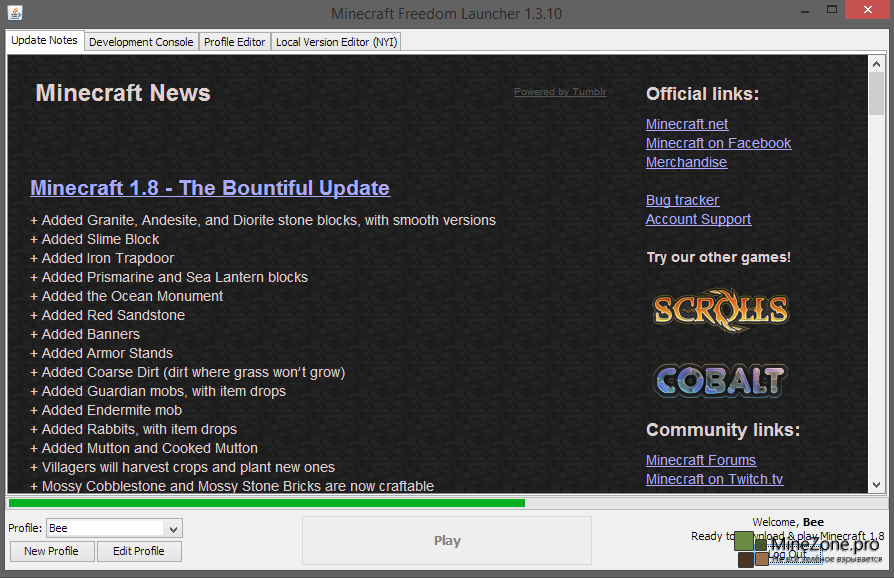This screenshot has height=578, width=894.
Task: Expand the Profile dropdown showing Bee
Action: [x=173, y=528]
